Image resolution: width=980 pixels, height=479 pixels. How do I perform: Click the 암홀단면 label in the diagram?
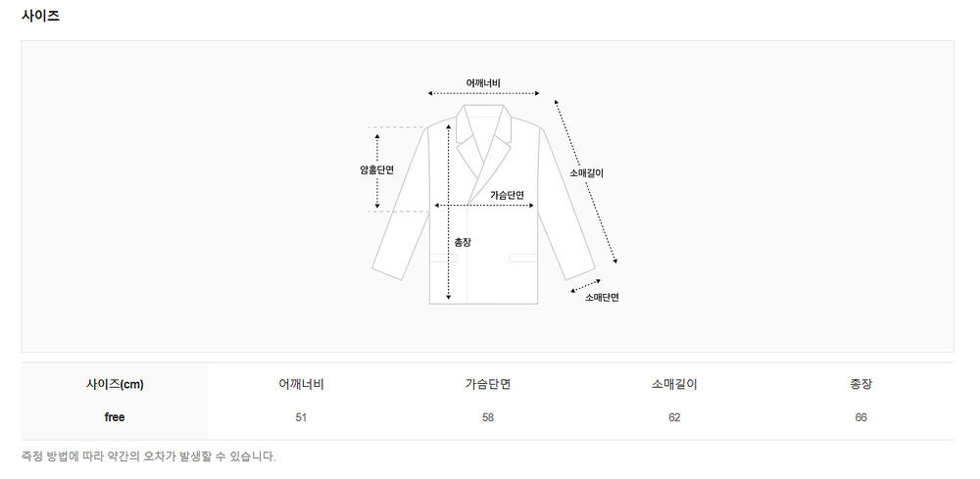(x=376, y=169)
